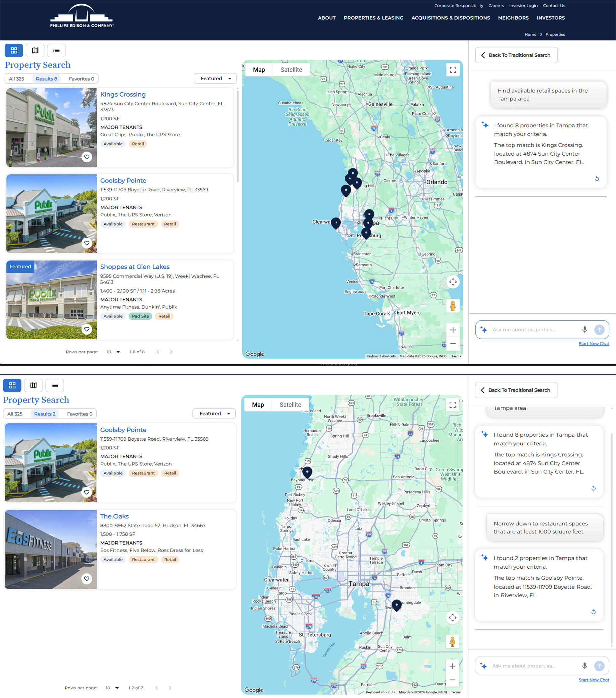Toggle fullscreen on bottom map
This screenshot has width=616, height=698.
[x=452, y=405]
